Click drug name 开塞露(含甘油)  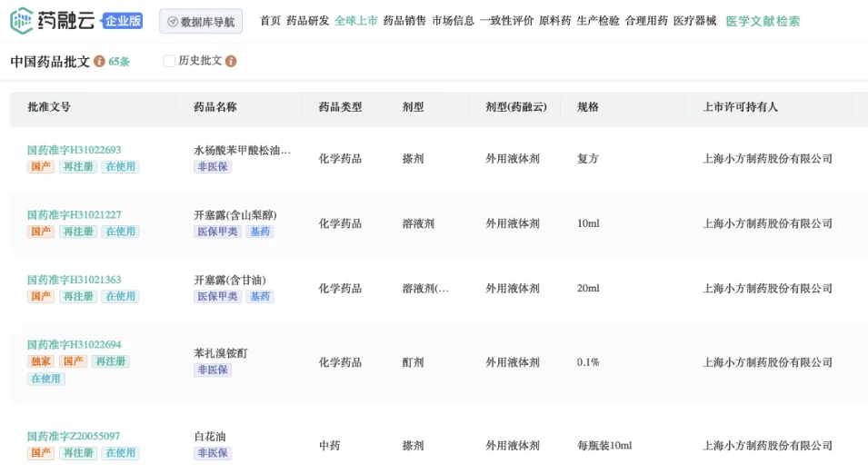230,280
